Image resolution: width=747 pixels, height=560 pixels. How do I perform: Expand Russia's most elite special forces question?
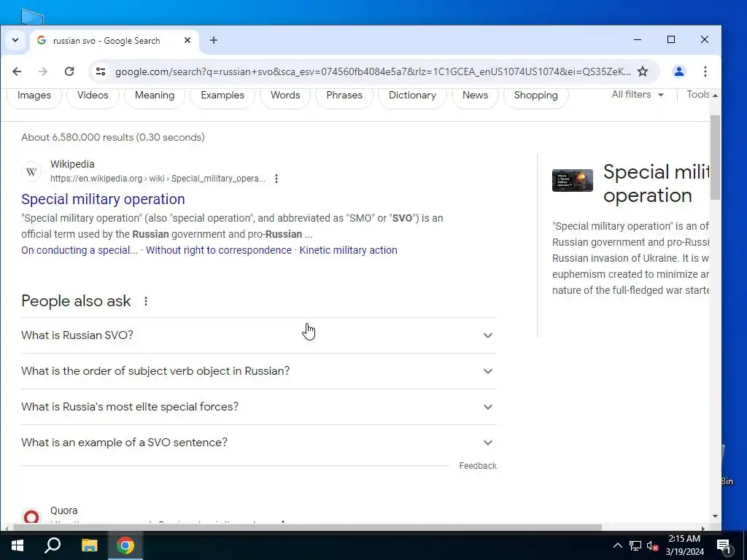click(259, 407)
